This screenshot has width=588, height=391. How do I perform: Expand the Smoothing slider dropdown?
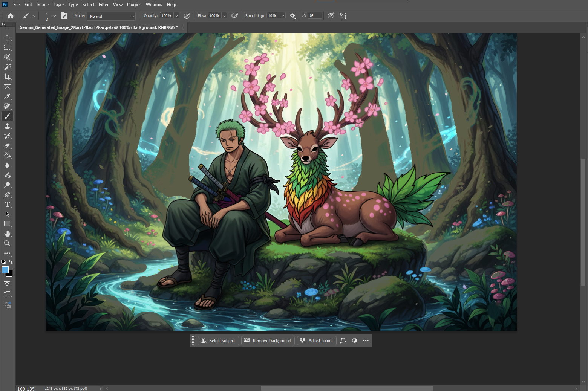[283, 16]
